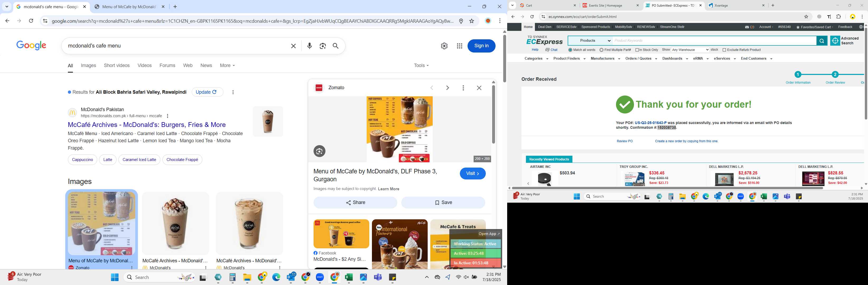The height and width of the screenshot is (285, 868).
Task: Click Update location button
Action: [x=207, y=92]
